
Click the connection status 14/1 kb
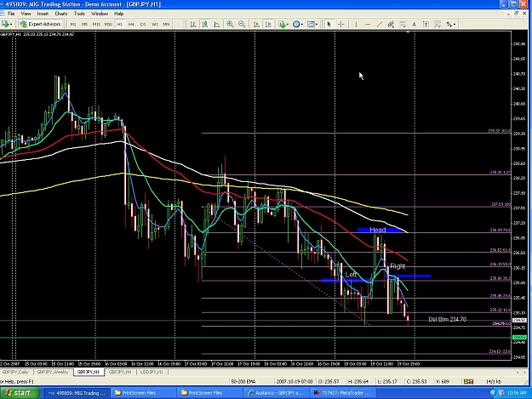click(x=494, y=382)
